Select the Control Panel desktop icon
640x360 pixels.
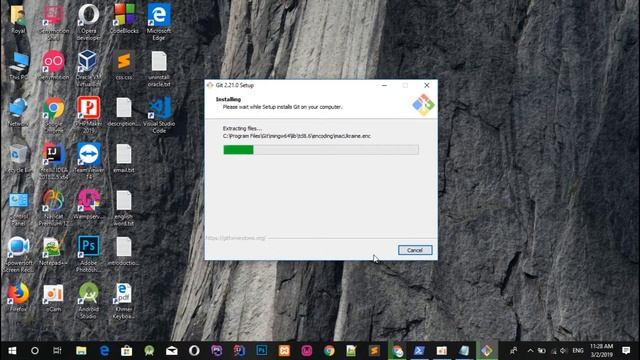click(18, 208)
